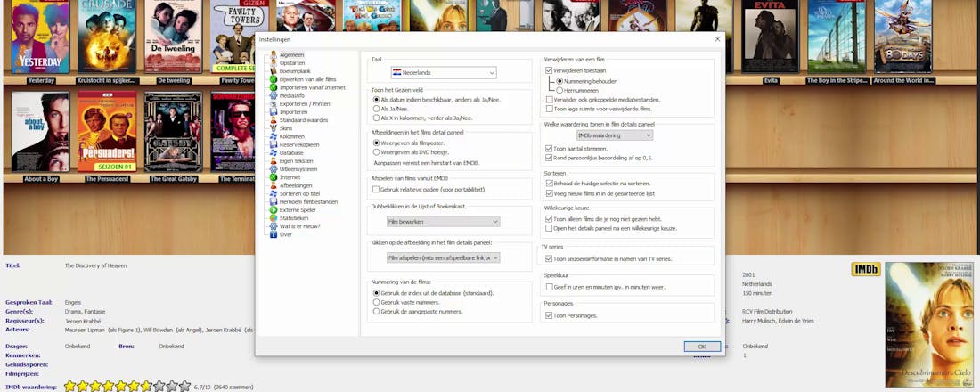This screenshot has width=980, height=392.
Task: Select Weergeven als DVD hoesje radio
Action: pyautogui.click(x=376, y=152)
